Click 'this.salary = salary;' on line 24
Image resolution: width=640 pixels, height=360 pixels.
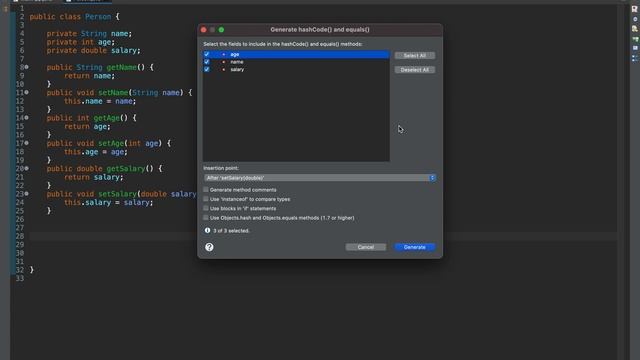pos(109,202)
